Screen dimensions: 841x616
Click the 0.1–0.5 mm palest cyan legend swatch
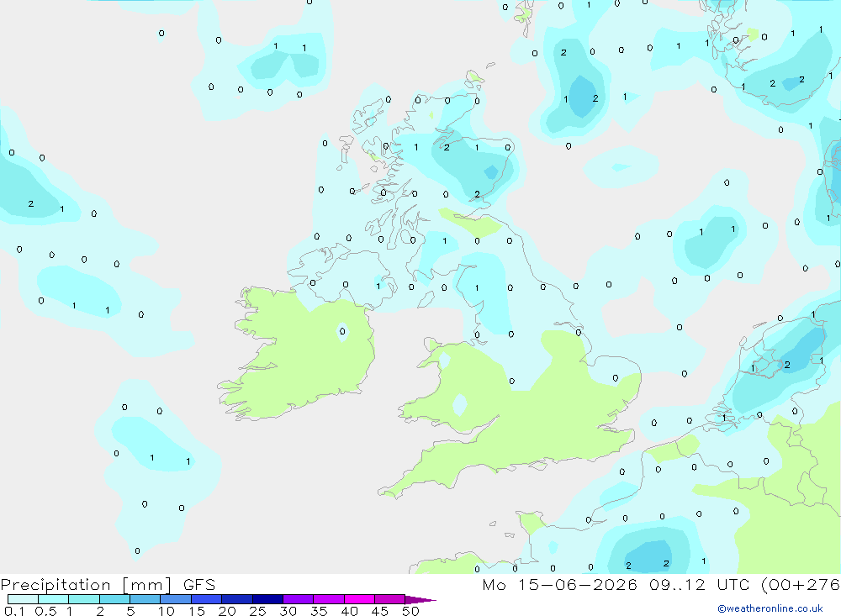tap(23, 599)
